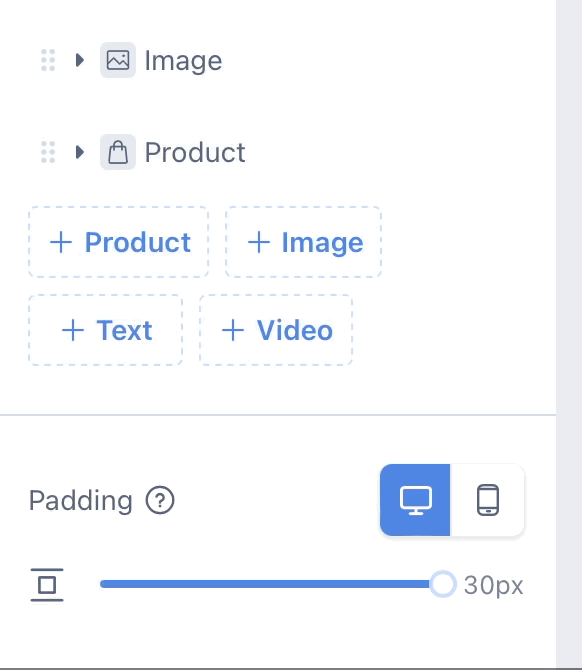Switch padding to mobile view
The width and height of the screenshot is (582, 670).
(x=488, y=500)
